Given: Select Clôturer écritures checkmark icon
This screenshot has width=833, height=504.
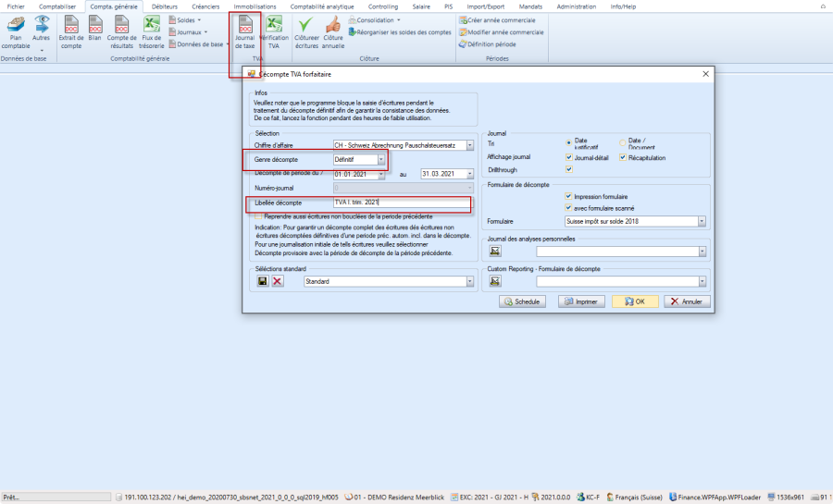Looking at the screenshot, I should click(x=306, y=32).
